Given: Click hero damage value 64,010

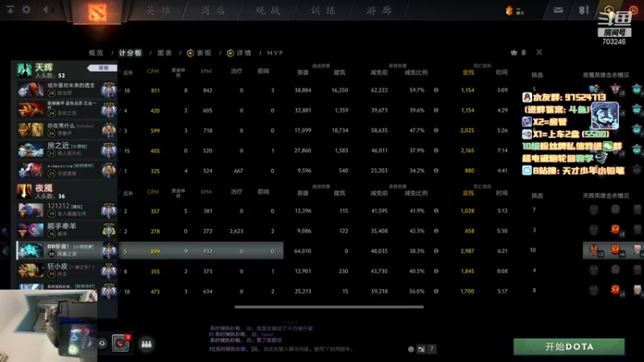Looking at the screenshot, I should [303, 251].
